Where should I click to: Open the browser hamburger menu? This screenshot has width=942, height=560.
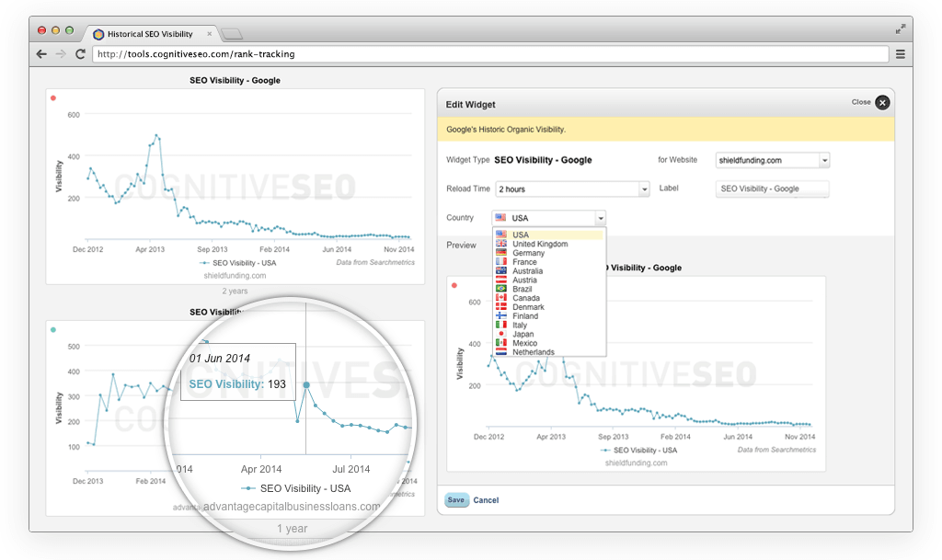(x=901, y=54)
